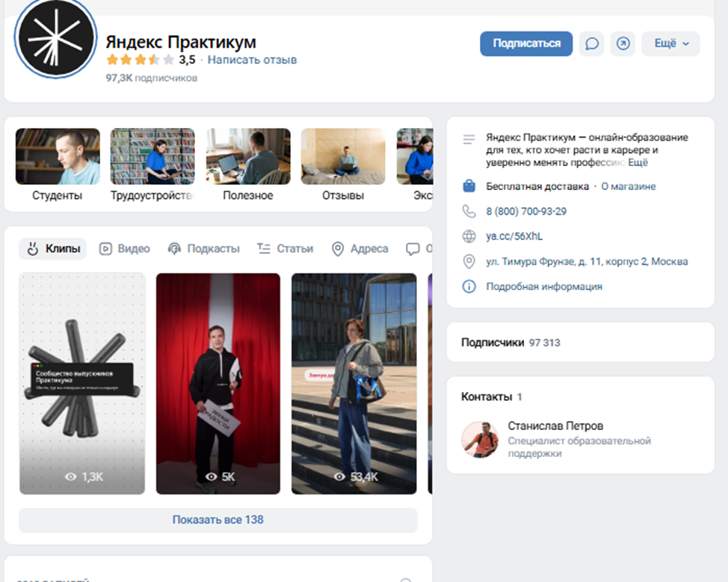Click the 97,3K подписчиков text

(152, 78)
